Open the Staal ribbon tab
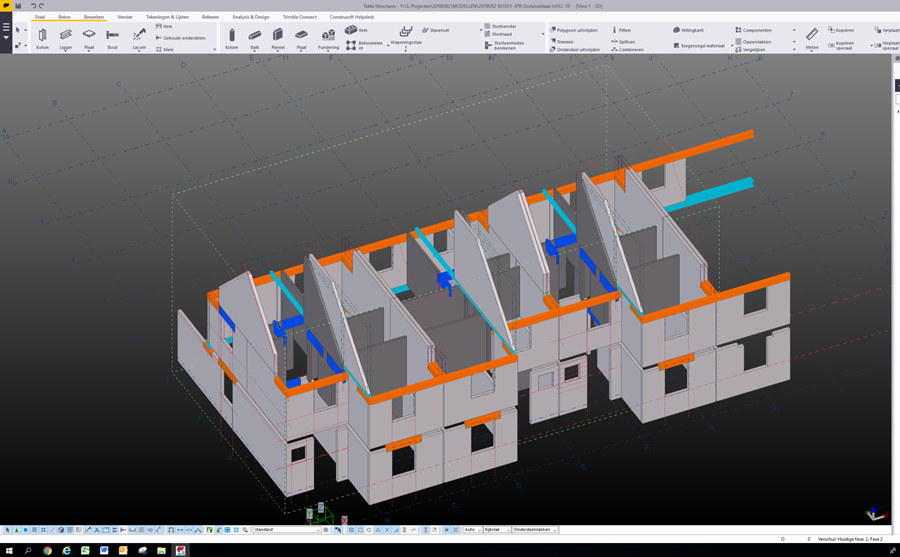Screen dimensions: 900x557 click(x=40, y=17)
